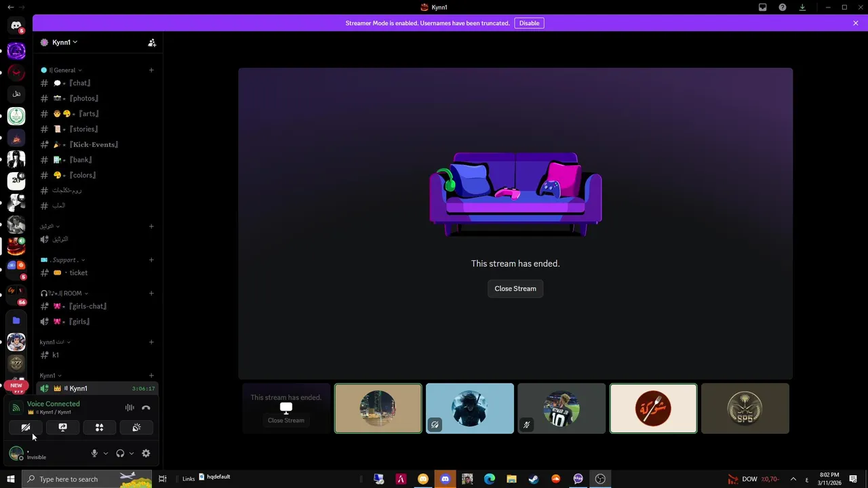Viewport: 868px width, 488px height.
Task: Collapse the bottom Kynn1 category
Action: tap(51, 375)
